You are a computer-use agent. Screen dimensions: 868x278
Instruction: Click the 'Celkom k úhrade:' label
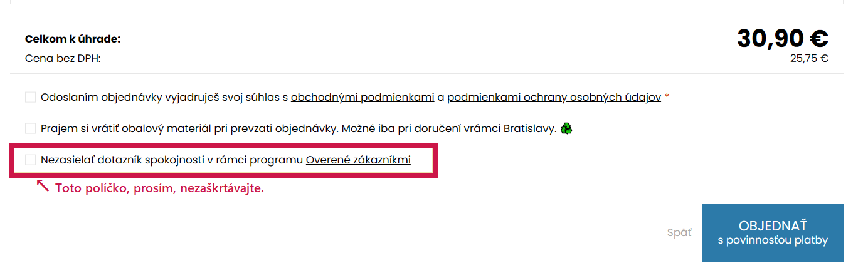(x=73, y=39)
